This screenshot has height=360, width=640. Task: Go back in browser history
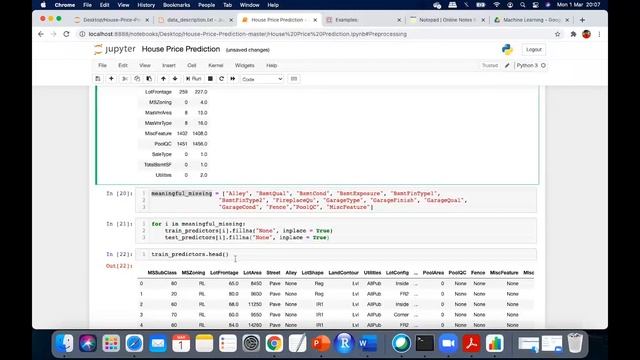[41, 34]
